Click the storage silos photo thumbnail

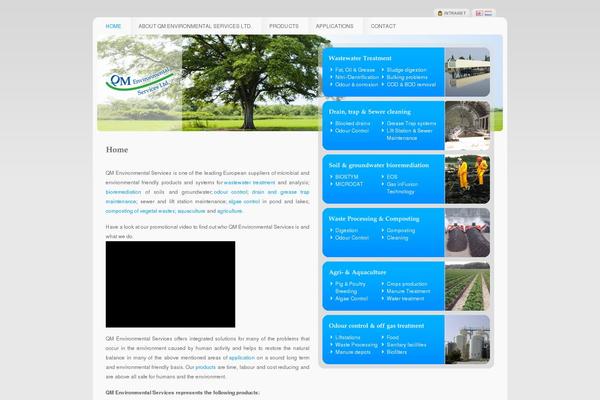click(467, 340)
